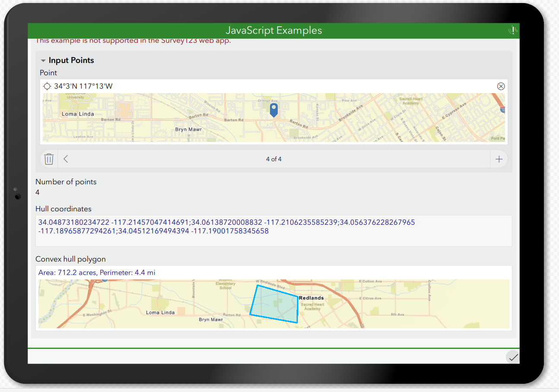Click the 4 of 4 page indicator
The image size is (559, 392).
[x=274, y=159]
